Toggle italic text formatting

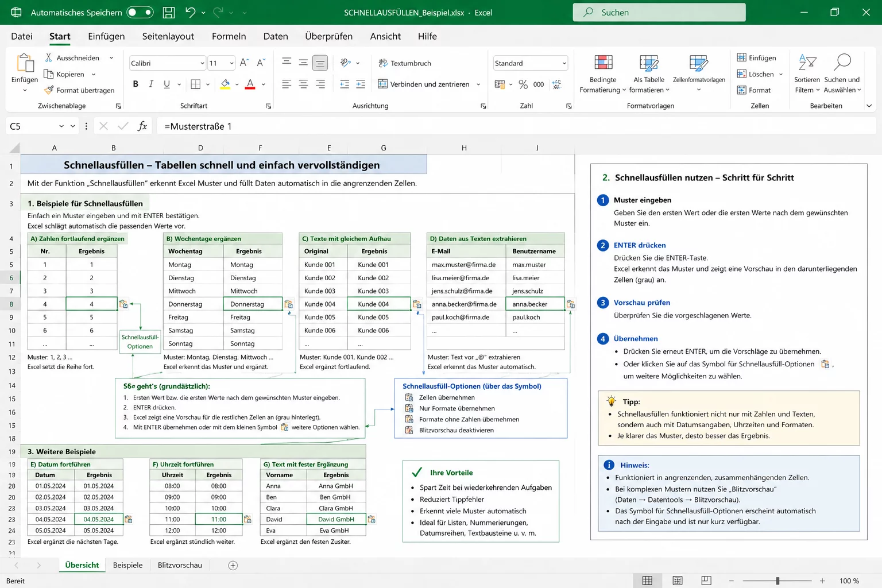[x=151, y=84]
